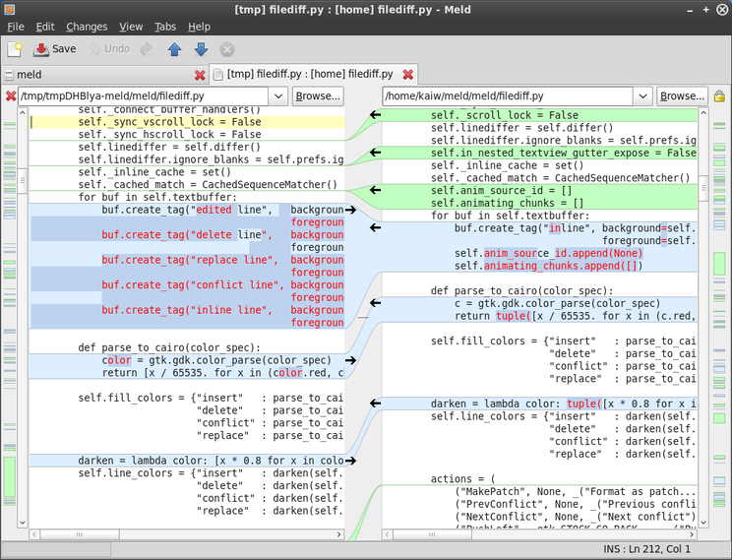
Task: Click the left pane Browse button
Action: [318, 96]
